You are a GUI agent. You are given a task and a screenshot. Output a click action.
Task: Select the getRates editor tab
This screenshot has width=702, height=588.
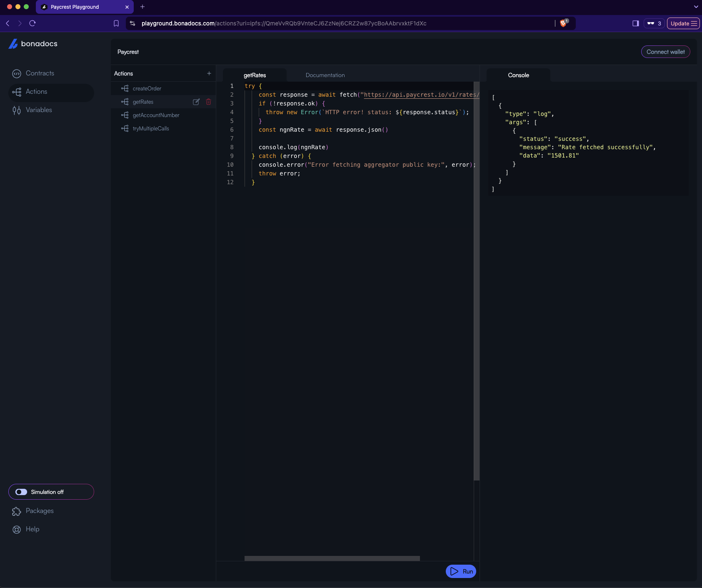pyautogui.click(x=255, y=75)
